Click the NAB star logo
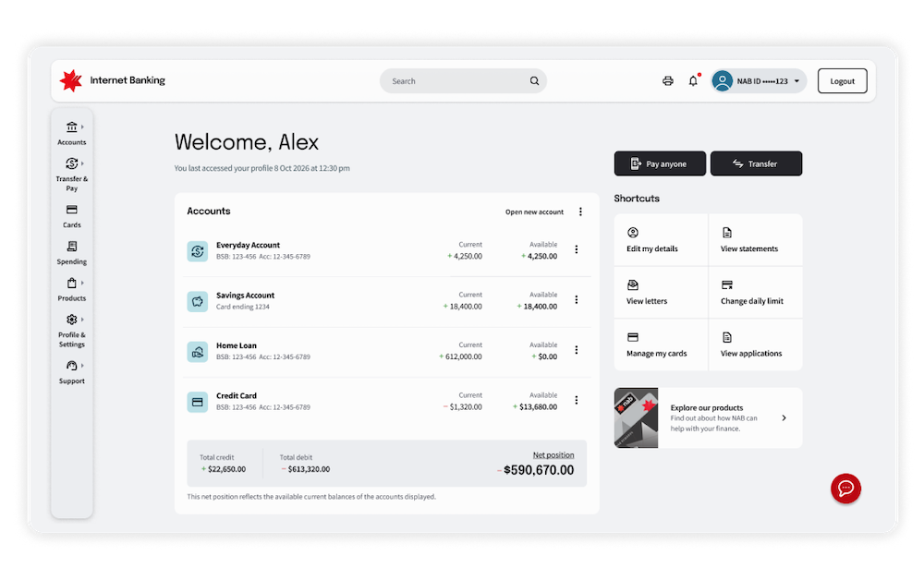The image size is (924, 580). tap(71, 81)
